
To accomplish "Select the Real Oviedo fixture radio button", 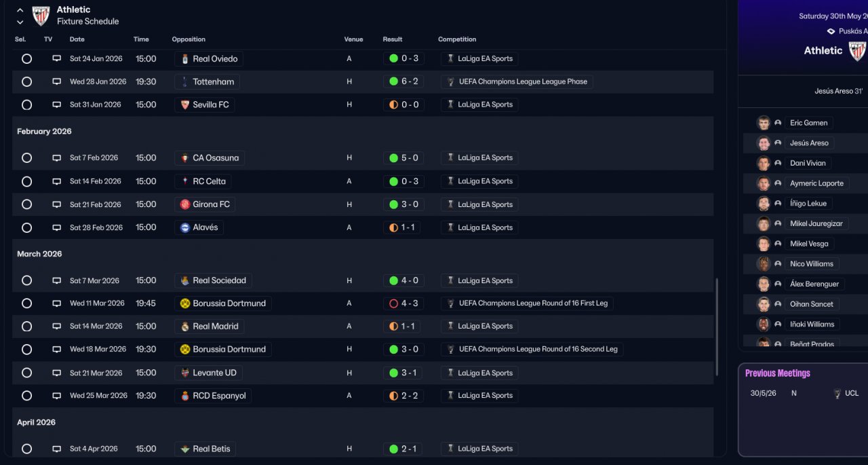I will coord(26,59).
